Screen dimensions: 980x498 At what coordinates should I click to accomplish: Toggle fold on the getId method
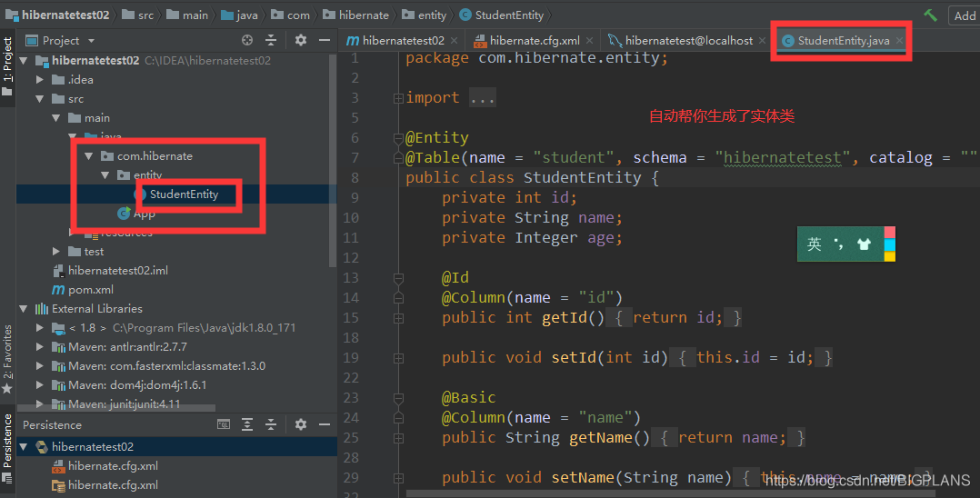tap(397, 317)
